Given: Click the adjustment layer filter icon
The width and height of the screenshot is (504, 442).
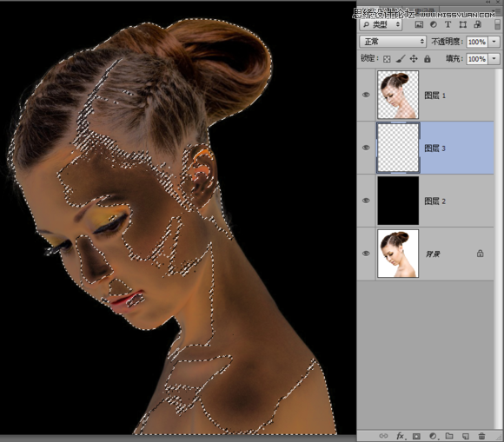Looking at the screenshot, I should click(434, 24).
